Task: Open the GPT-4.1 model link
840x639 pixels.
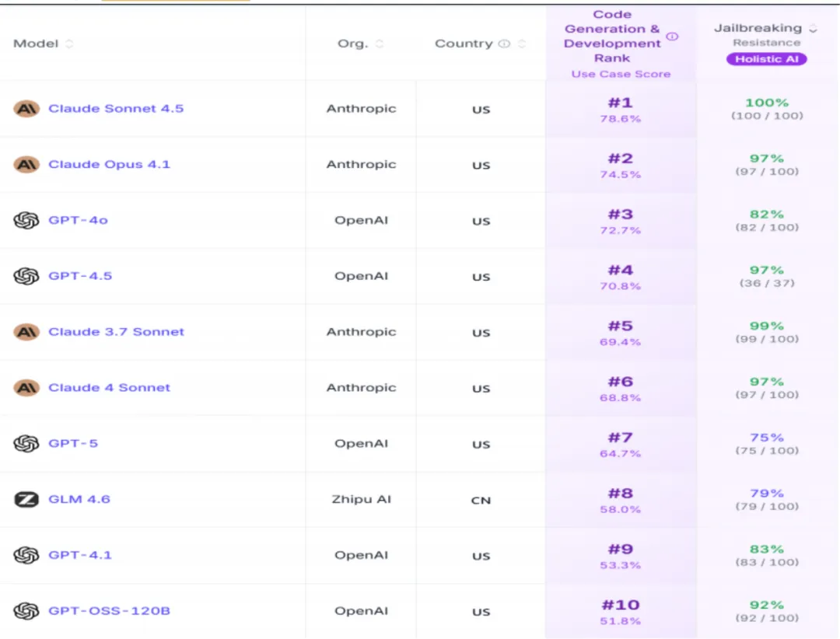Action: (x=80, y=554)
